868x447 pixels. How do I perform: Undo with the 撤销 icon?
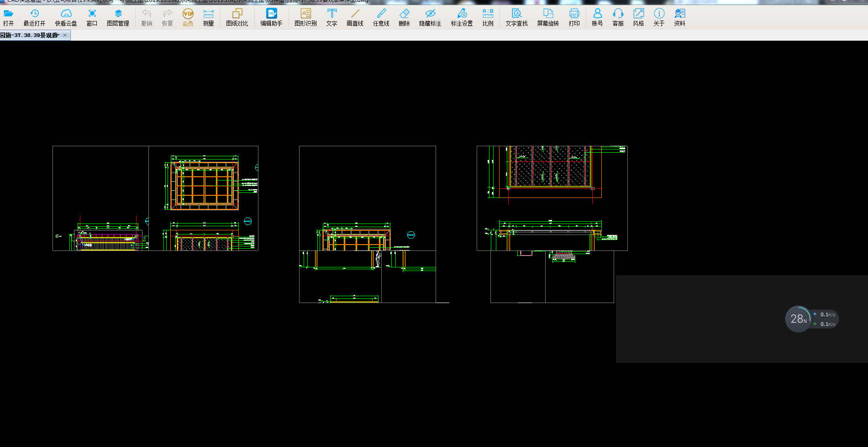click(147, 17)
